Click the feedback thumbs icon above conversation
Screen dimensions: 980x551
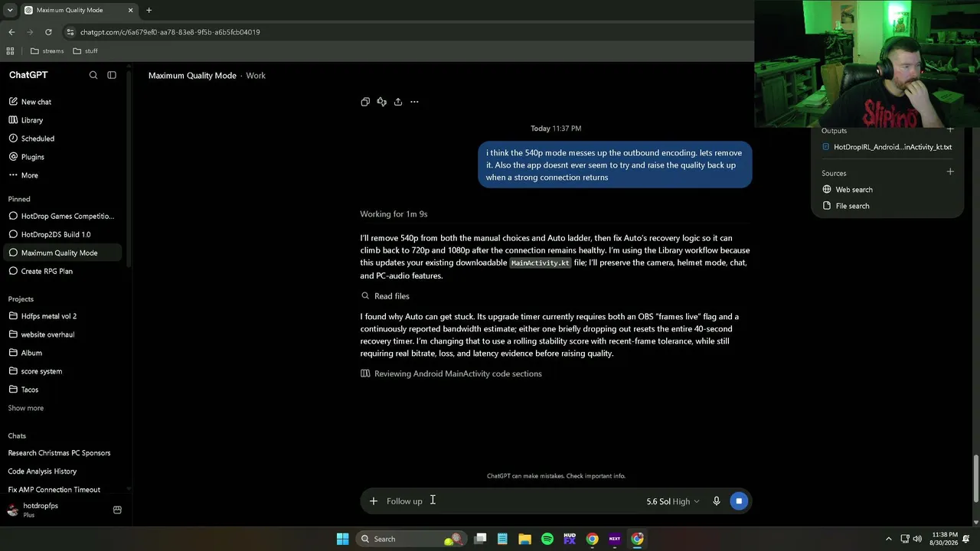[x=381, y=102]
